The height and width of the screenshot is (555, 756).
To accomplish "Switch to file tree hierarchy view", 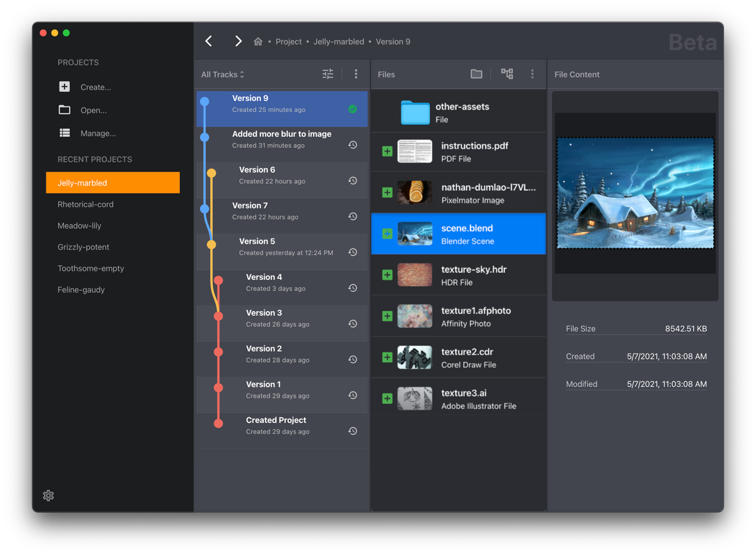I will point(507,74).
